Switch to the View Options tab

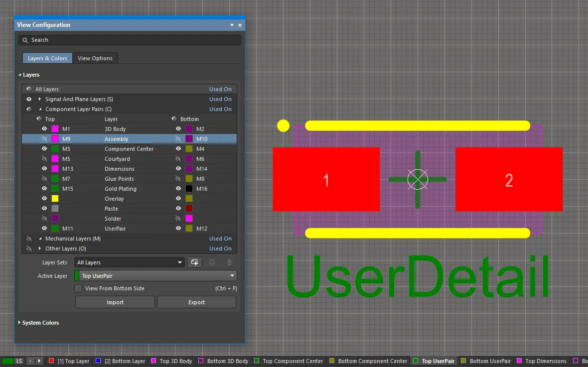pyautogui.click(x=95, y=58)
